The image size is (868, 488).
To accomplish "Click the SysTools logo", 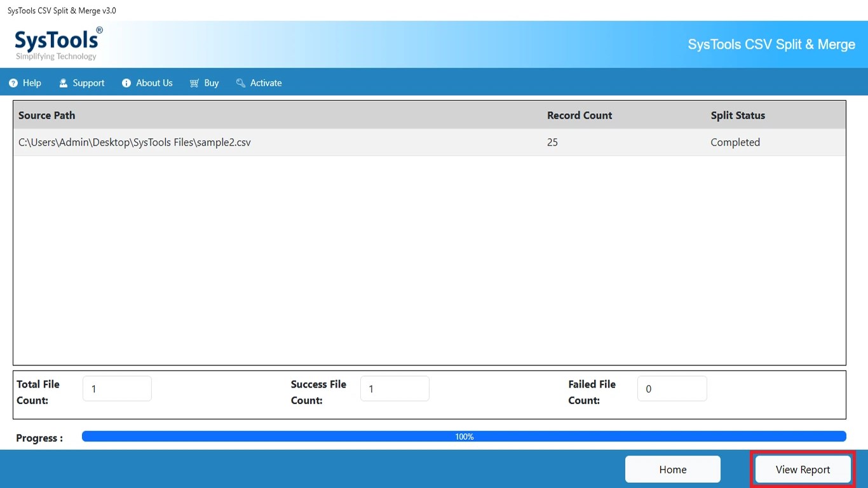I will pyautogui.click(x=58, y=43).
